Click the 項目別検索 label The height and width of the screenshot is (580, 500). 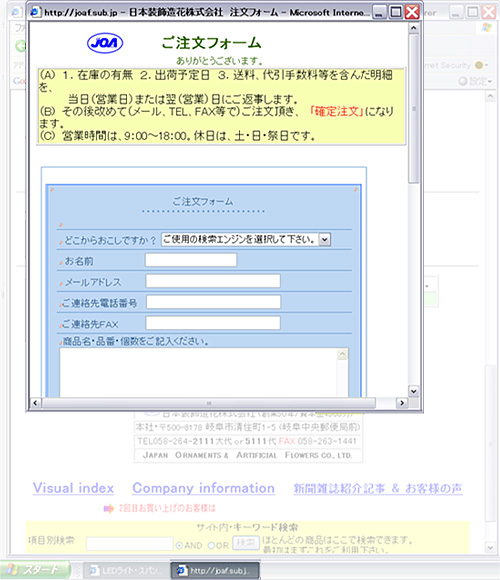coord(51,540)
